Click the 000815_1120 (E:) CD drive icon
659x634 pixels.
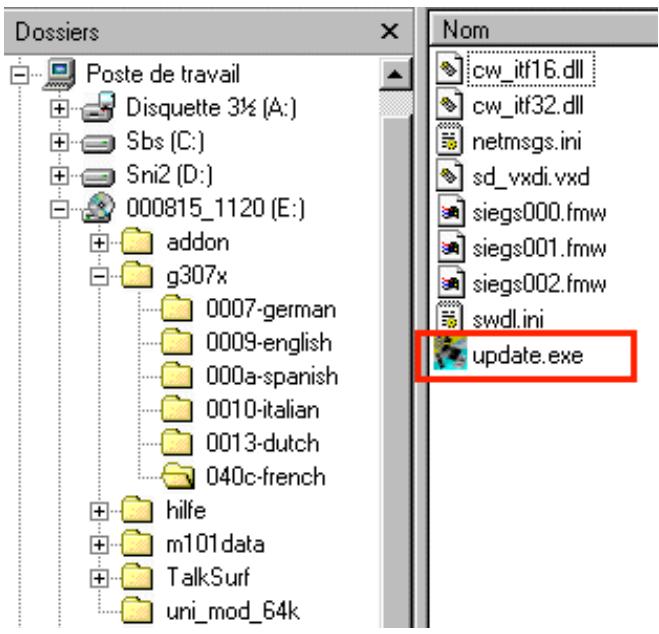tap(98, 208)
